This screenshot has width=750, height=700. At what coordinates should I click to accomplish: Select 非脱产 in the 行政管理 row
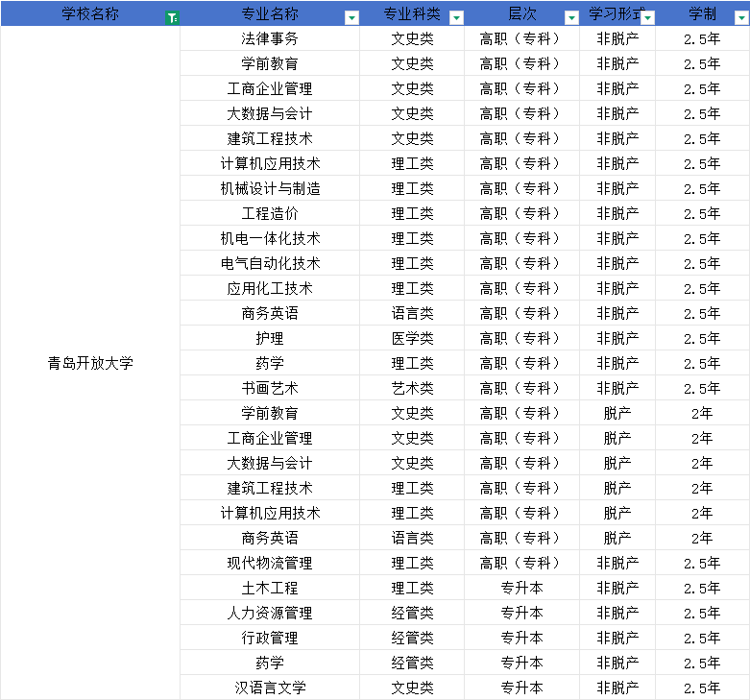617,638
